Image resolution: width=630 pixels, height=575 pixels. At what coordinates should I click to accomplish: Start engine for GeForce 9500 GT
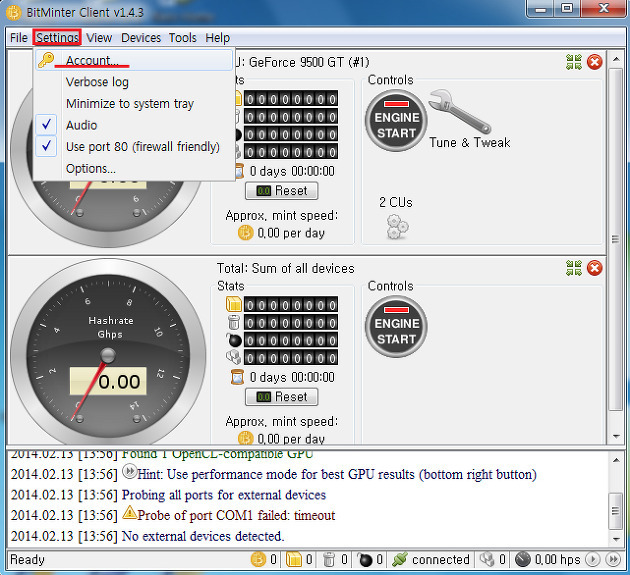point(396,121)
